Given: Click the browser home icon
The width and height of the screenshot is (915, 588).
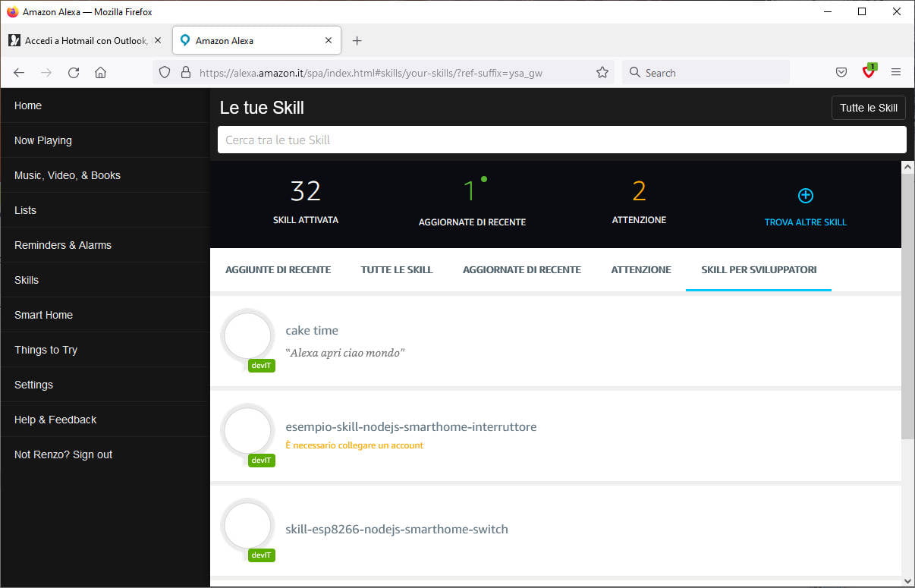Looking at the screenshot, I should 100,72.
